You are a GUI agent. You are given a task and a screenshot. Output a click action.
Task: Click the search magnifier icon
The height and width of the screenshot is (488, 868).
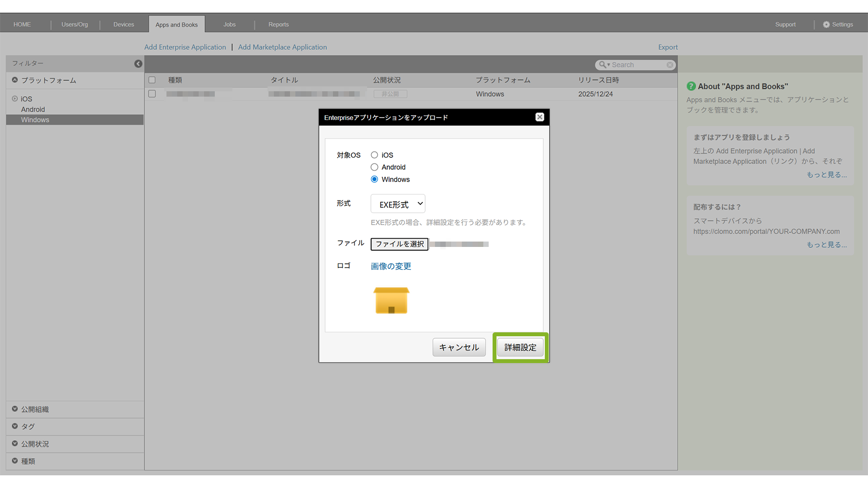(603, 65)
